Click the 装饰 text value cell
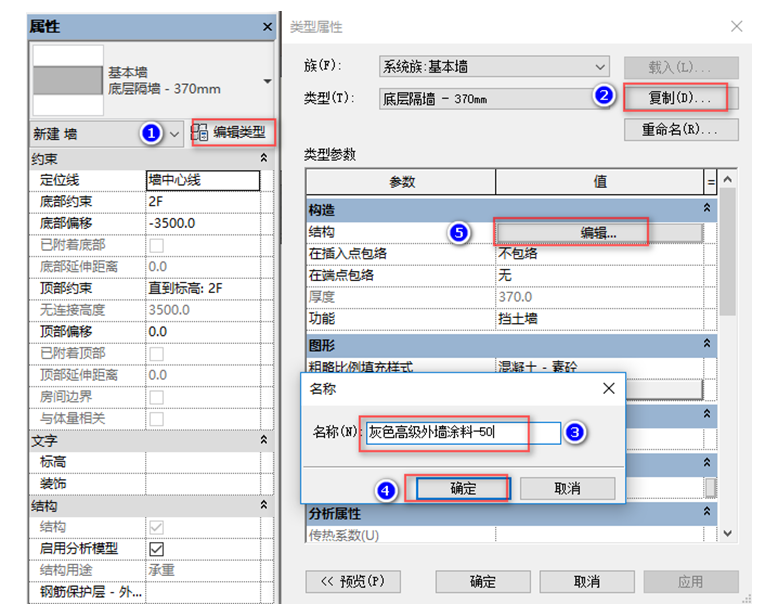Screen dimensions: 761x616 click(x=203, y=483)
